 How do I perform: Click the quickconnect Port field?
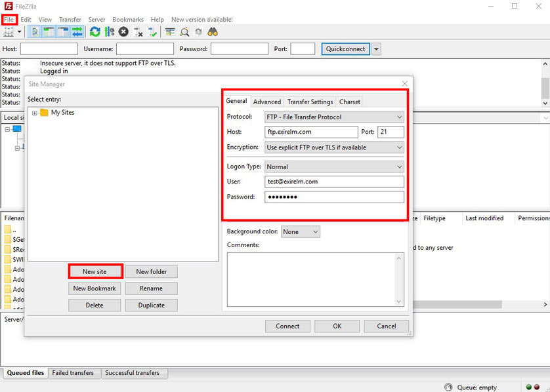(303, 49)
